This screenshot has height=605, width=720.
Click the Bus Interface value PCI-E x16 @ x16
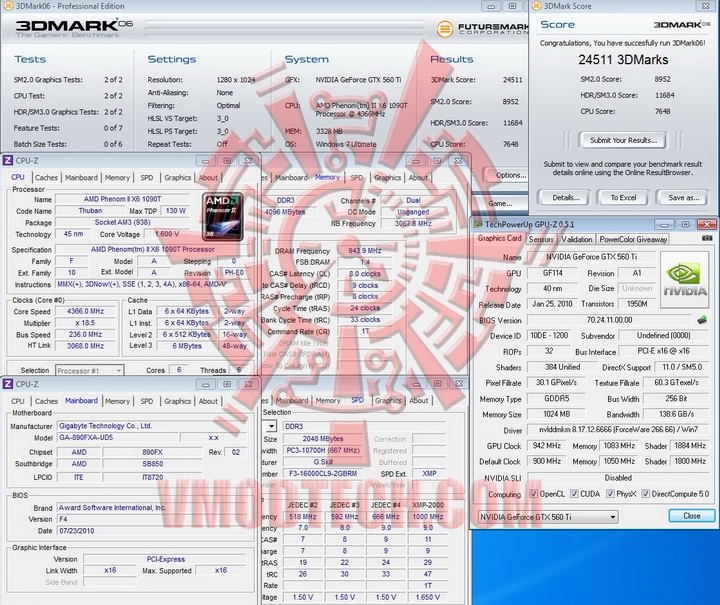coord(664,351)
